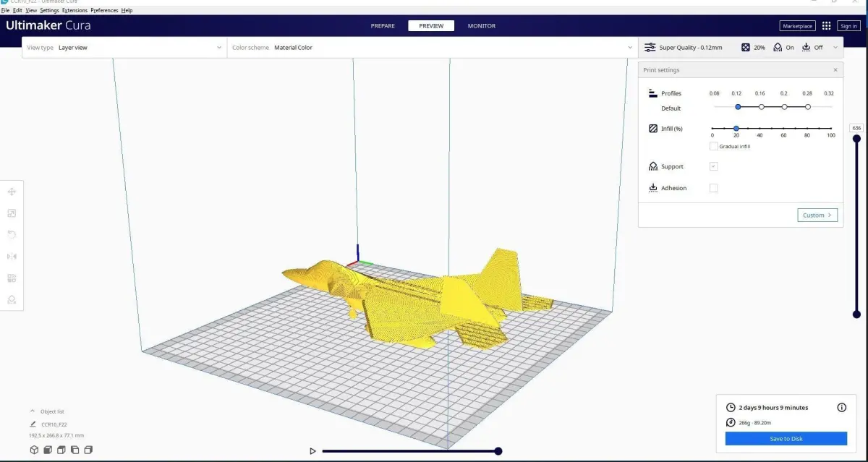The image size is (868, 462).
Task: Select the Support Blocker tool
Action: pos(12,300)
